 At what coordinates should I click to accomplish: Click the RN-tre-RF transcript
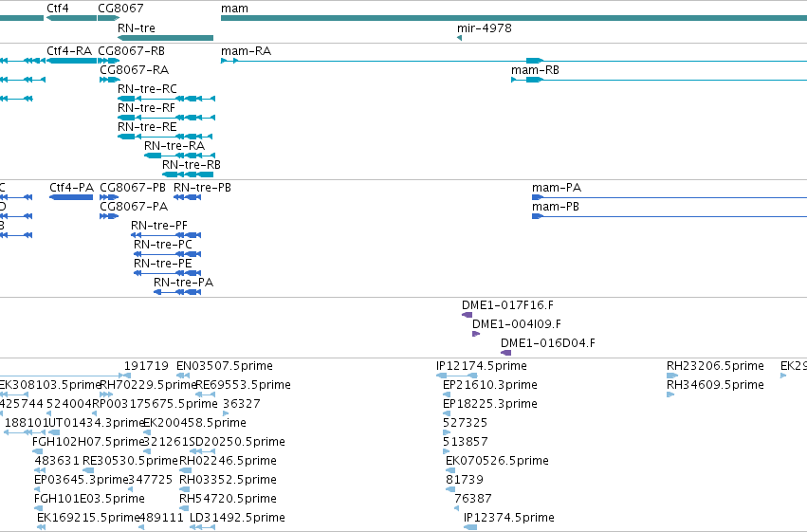click(166, 118)
